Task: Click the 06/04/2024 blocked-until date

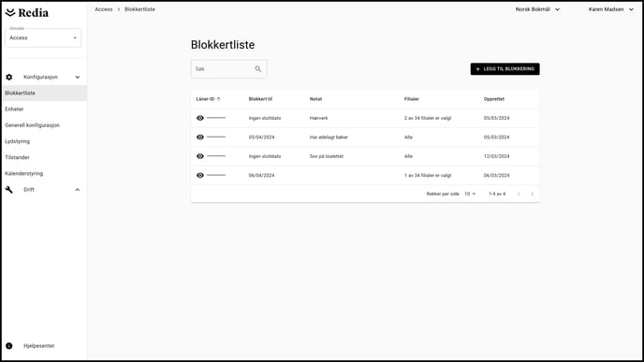Action: coord(261,175)
